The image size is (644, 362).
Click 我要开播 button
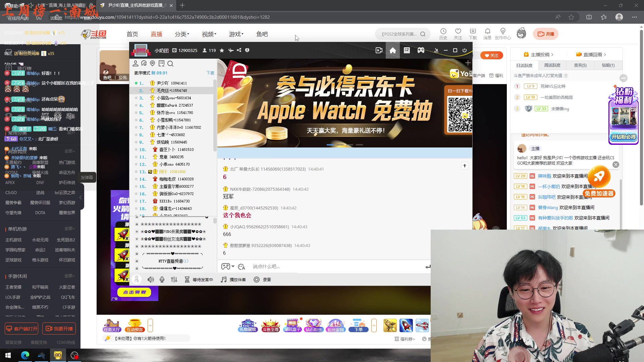[x=59, y=329]
